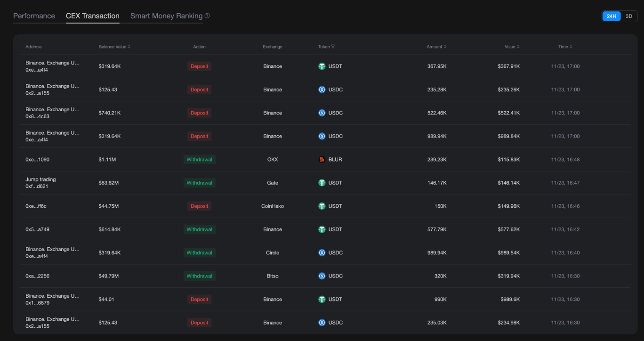This screenshot has width=644, height=341.
Task: Switch time range to 24H
Action: point(611,16)
